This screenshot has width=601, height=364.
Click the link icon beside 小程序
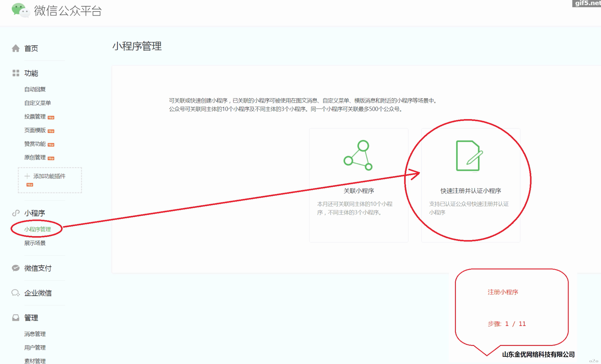(x=16, y=213)
